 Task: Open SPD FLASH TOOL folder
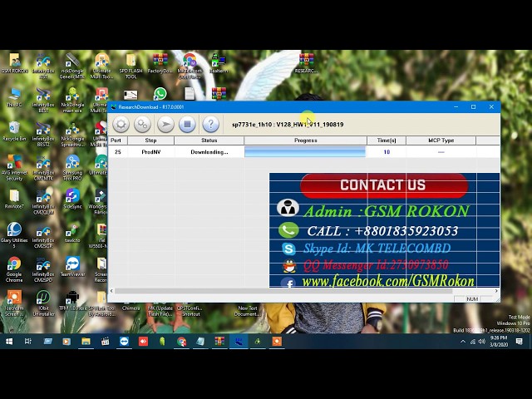coord(131,66)
